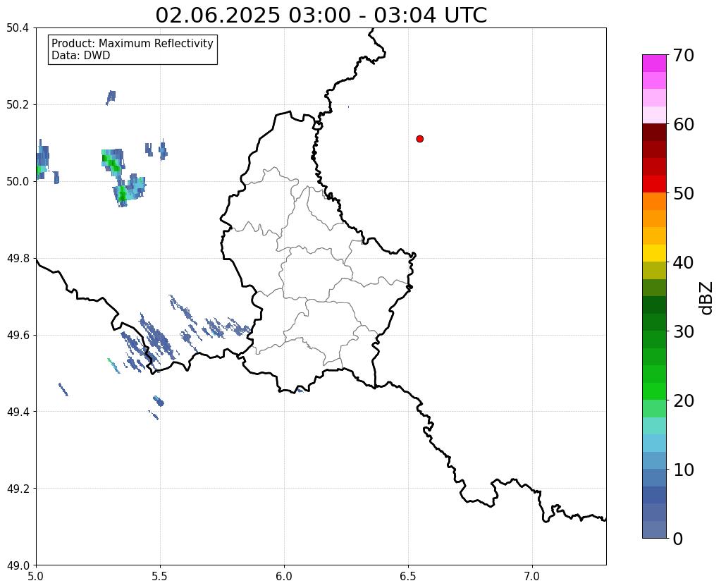Viewport: 721px width, 588px height.
Task: Click the latitude tick label 49.6
Action: [x=18, y=336]
